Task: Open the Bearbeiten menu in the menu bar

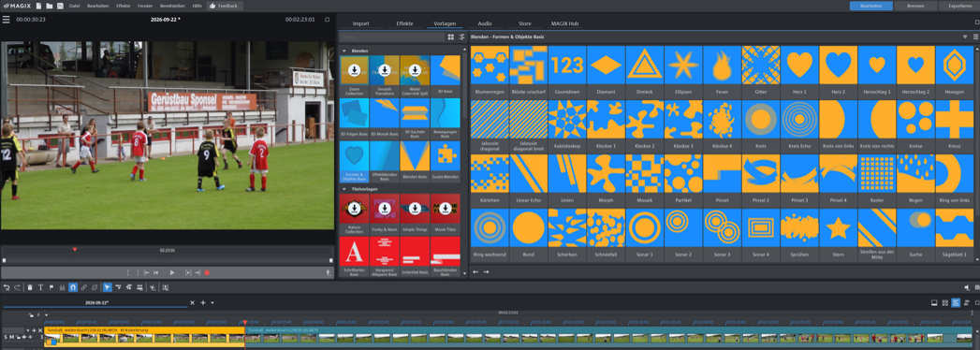Action: tap(97, 6)
